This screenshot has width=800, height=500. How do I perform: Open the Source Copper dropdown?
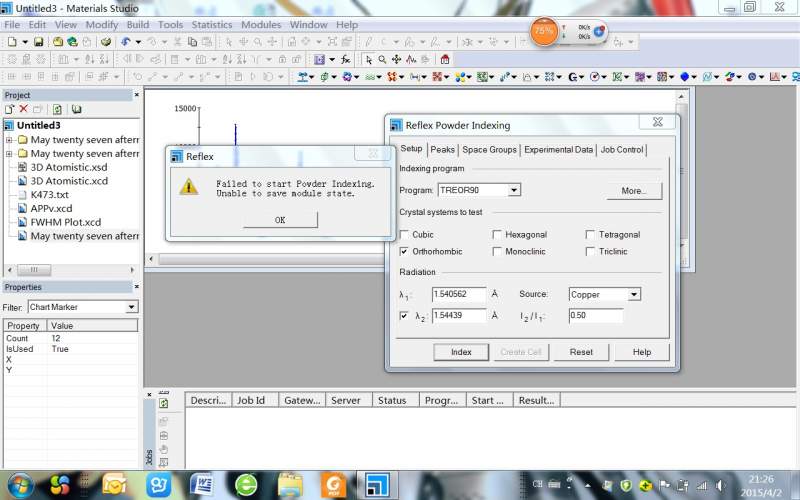634,294
